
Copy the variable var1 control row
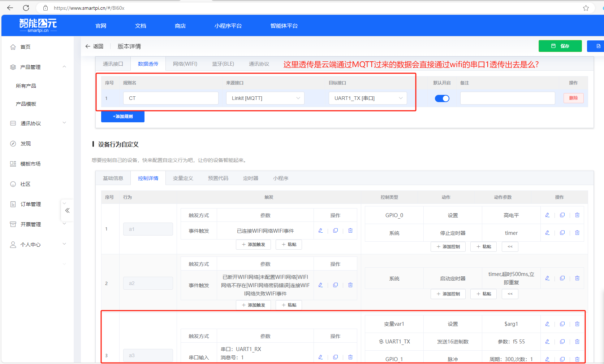pos(562,324)
